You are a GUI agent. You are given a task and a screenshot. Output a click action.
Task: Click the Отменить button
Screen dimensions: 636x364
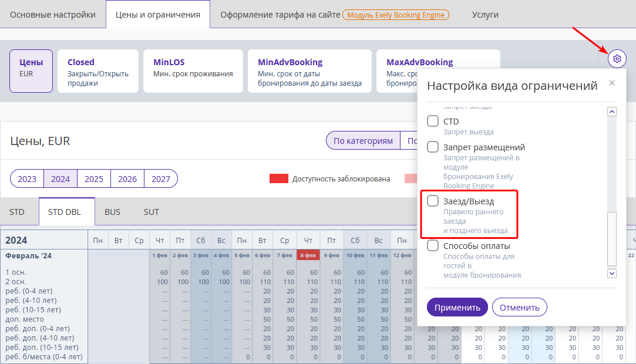point(519,307)
